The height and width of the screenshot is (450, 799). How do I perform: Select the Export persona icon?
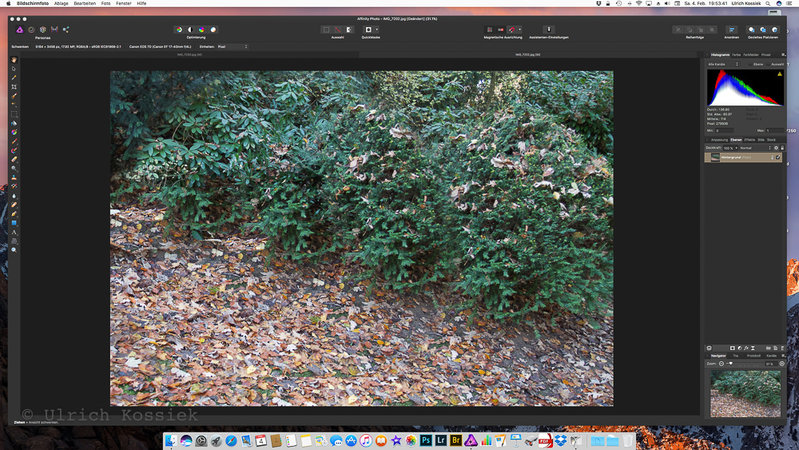click(66, 30)
